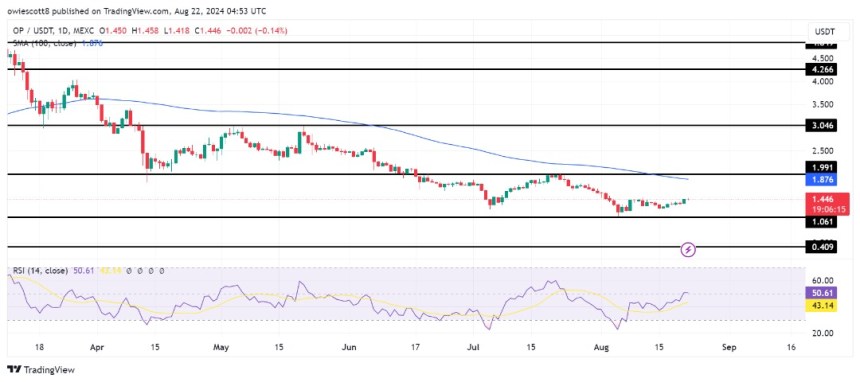
Task: Click the Jul date label on time axis
Action: click(x=472, y=347)
